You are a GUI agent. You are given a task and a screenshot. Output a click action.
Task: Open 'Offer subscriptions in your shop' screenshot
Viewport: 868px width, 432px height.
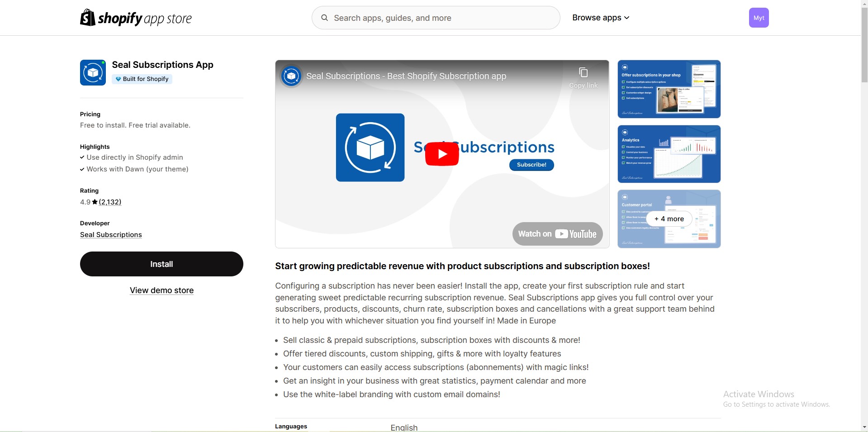[669, 89]
